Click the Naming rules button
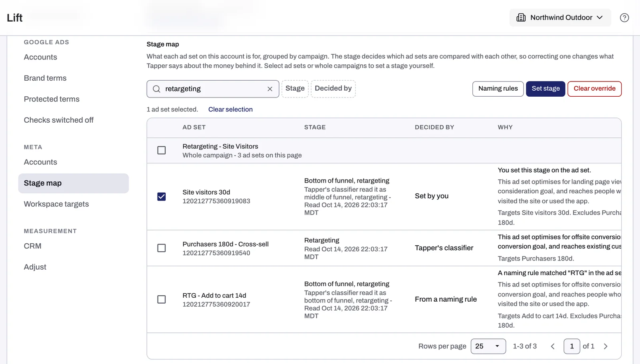This screenshot has width=640, height=364. click(x=498, y=89)
